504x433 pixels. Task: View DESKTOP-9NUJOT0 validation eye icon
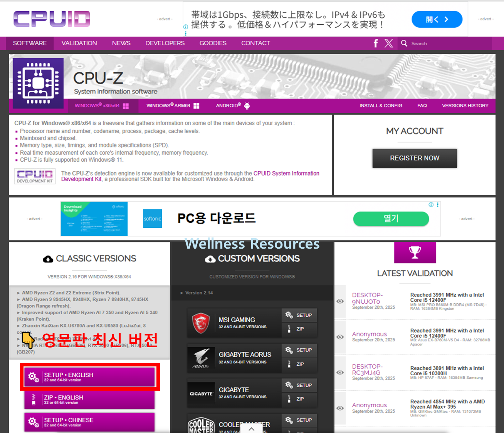click(x=340, y=301)
